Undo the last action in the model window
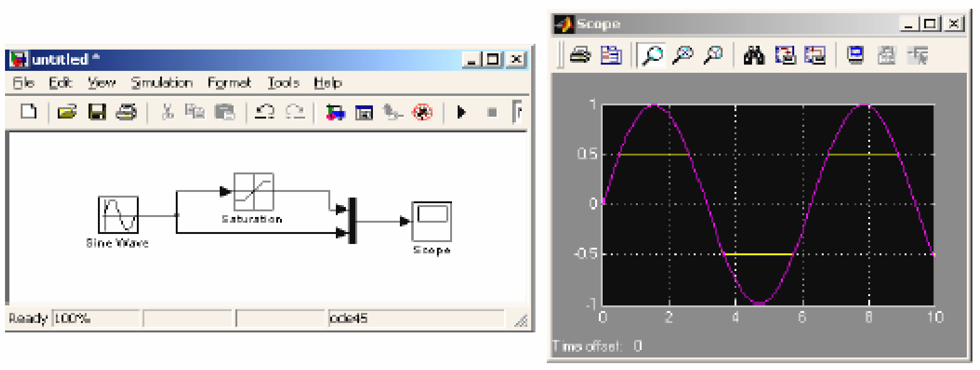Image resolution: width=980 pixels, height=370 pixels. (x=265, y=112)
